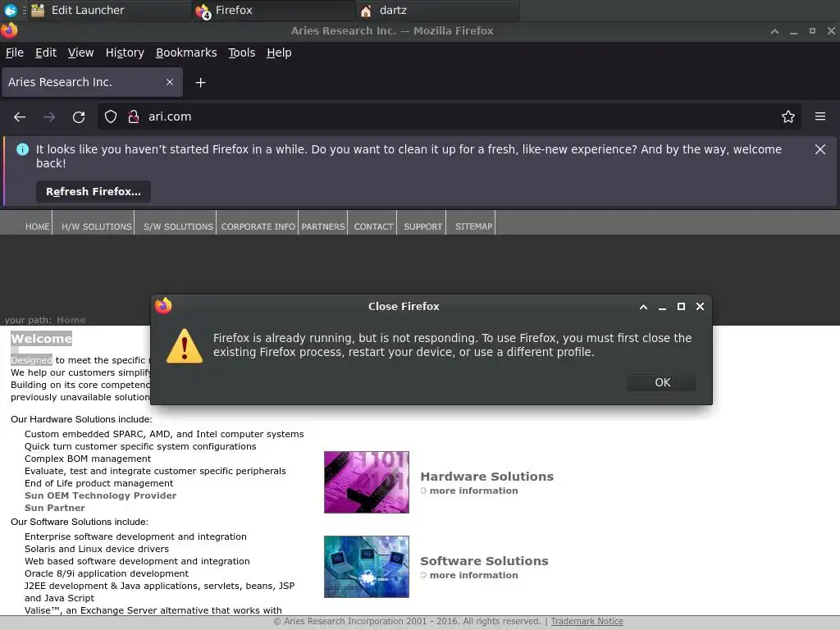Open CONTACT navigation item
Viewport: 840px width, 630px height.
pos(373,226)
